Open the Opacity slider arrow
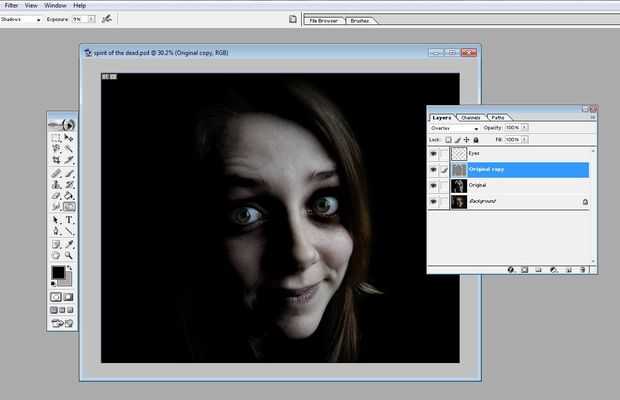 click(524, 127)
